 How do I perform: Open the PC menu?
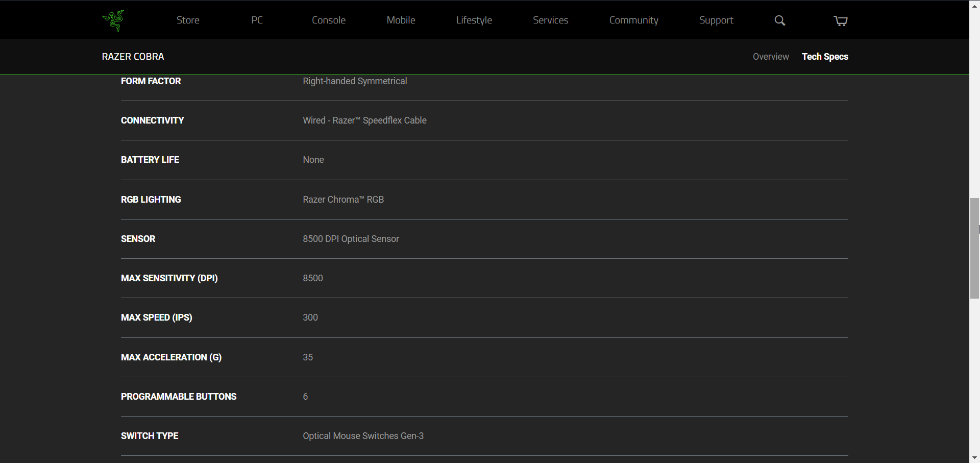click(x=257, y=20)
